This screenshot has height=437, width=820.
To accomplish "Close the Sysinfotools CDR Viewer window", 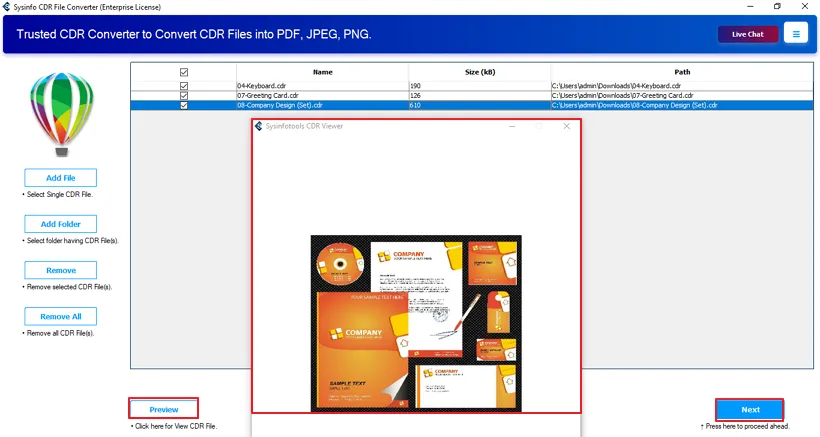I will point(566,126).
